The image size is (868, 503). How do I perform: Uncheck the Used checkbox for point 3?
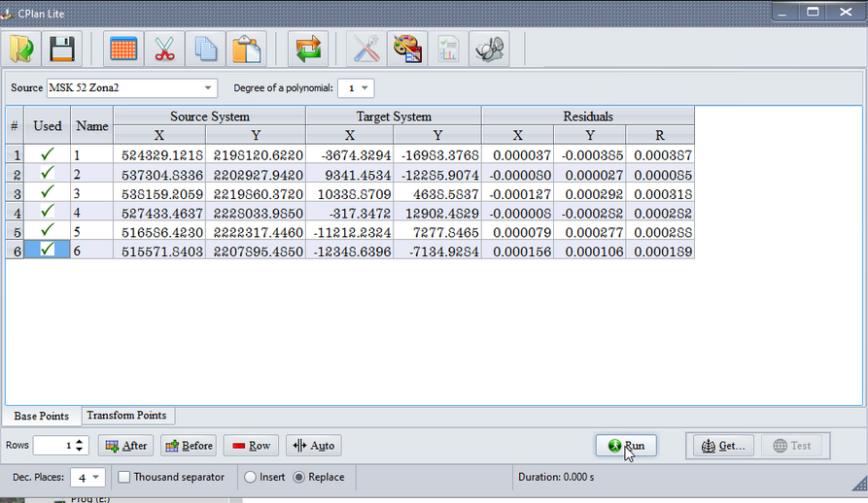pos(47,193)
